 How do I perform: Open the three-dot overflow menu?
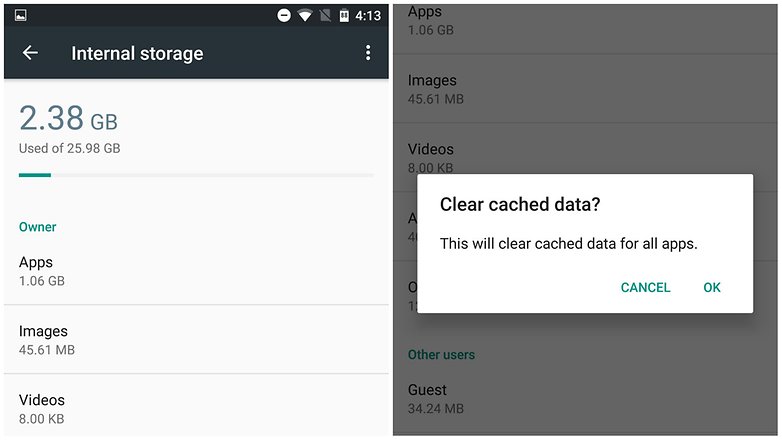coord(368,52)
